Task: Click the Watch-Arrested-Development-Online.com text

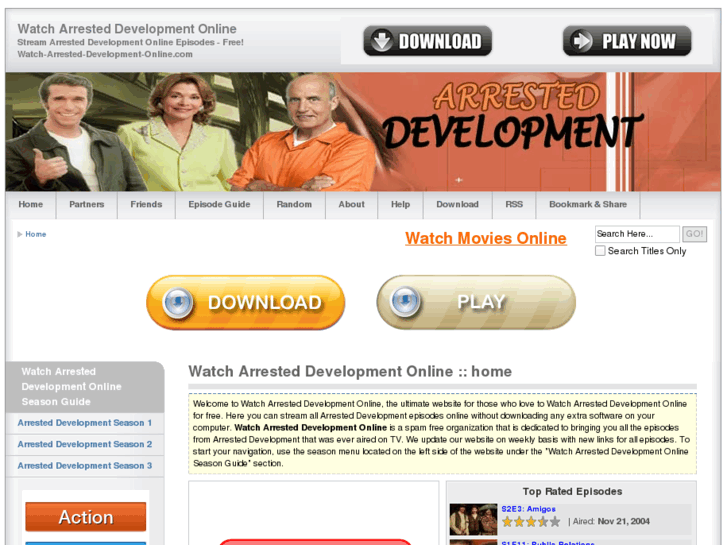Action: click(105, 54)
